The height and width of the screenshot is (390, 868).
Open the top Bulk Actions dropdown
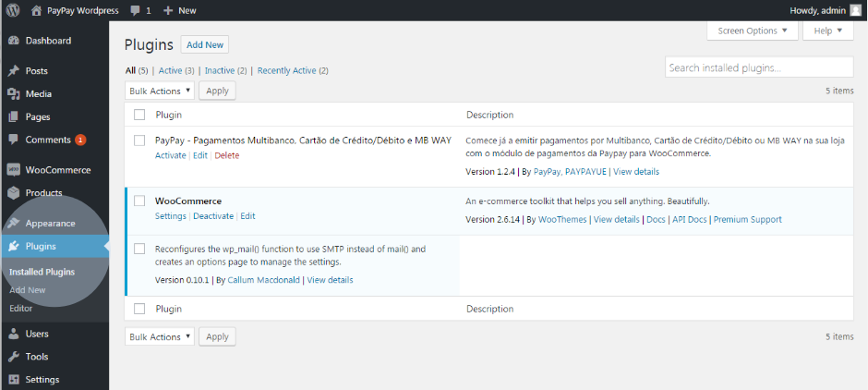160,91
